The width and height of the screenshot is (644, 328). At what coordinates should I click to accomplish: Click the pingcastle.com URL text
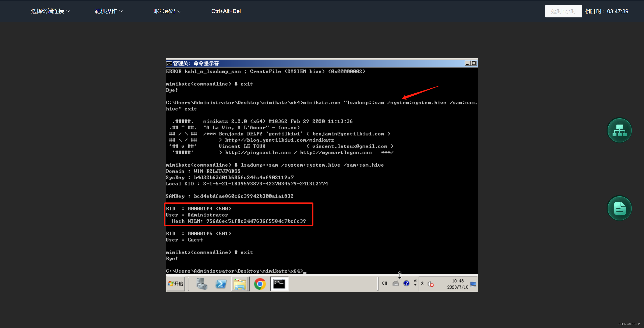coord(258,152)
